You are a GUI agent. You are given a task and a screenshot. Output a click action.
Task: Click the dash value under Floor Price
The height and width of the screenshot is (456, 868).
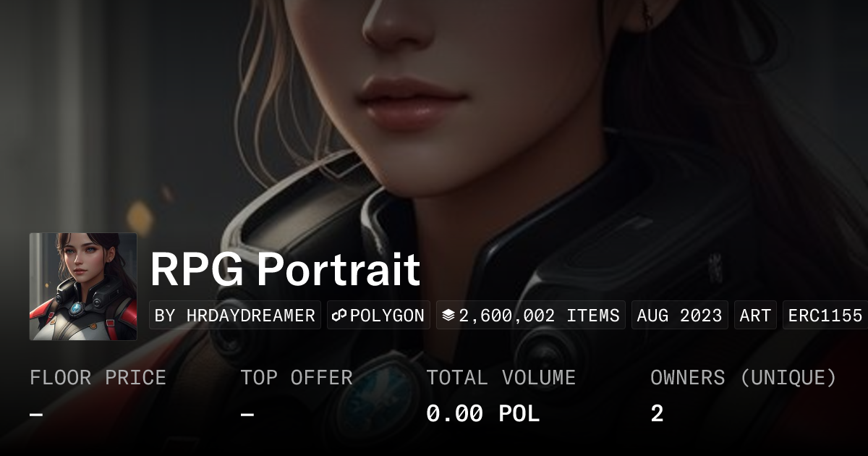pyautogui.click(x=36, y=414)
